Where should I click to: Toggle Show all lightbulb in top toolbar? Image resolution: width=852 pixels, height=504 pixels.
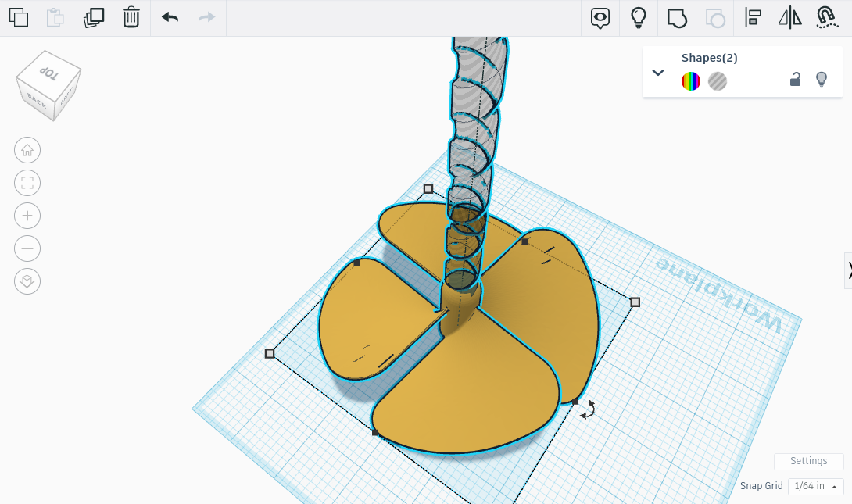(x=639, y=17)
